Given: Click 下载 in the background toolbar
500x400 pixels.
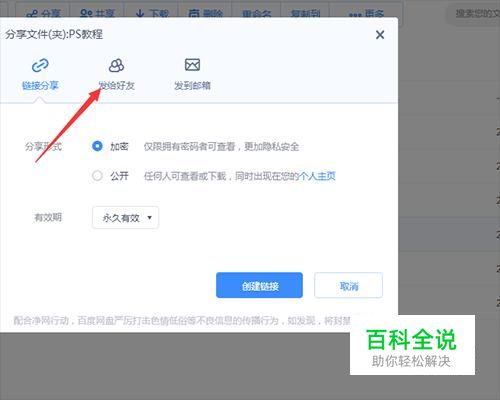Looking at the screenshot, I should point(152,13).
